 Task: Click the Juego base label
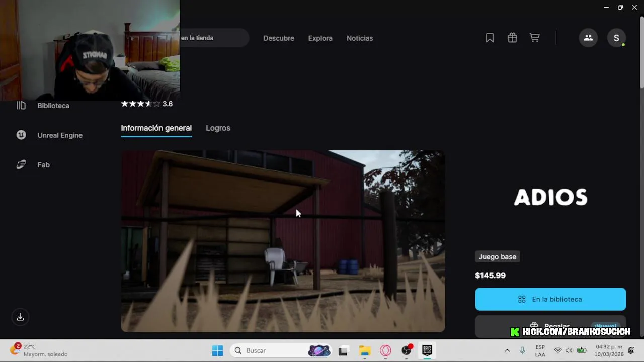point(498,257)
